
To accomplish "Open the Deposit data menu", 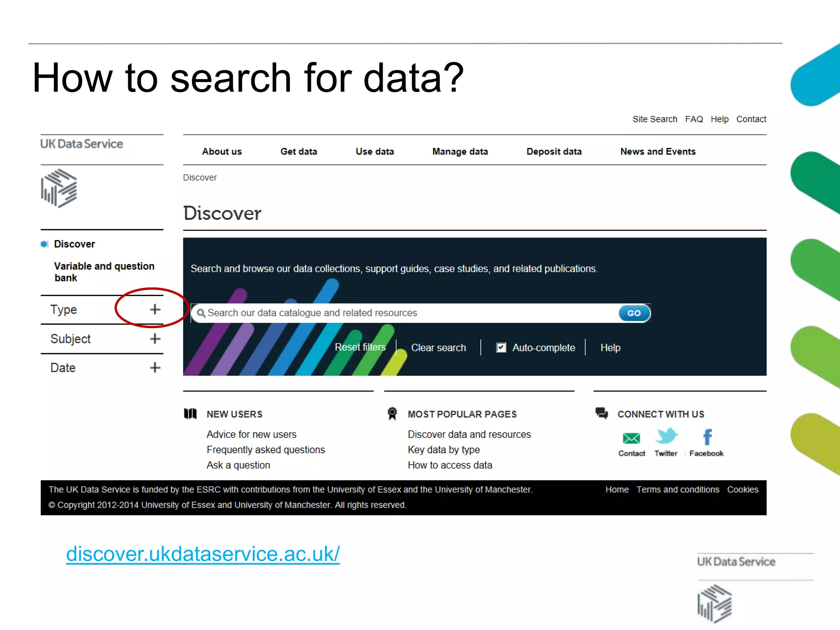I will pyautogui.click(x=554, y=152).
